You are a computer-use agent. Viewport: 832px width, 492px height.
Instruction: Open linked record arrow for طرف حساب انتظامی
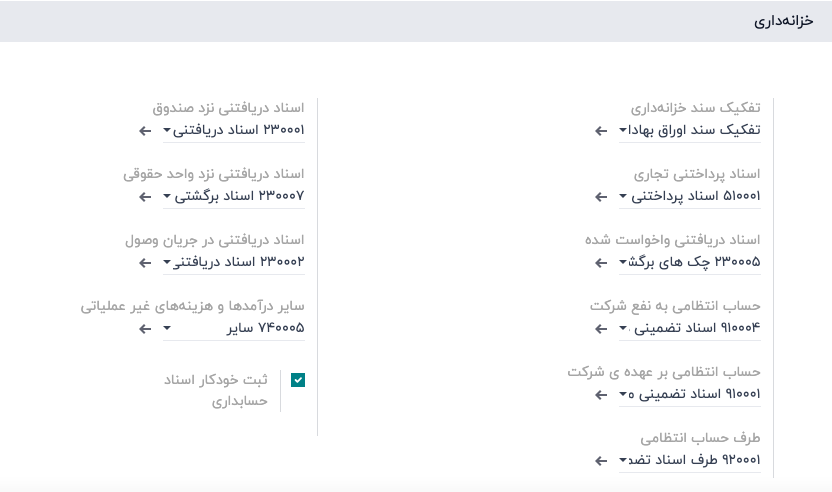coord(600,461)
